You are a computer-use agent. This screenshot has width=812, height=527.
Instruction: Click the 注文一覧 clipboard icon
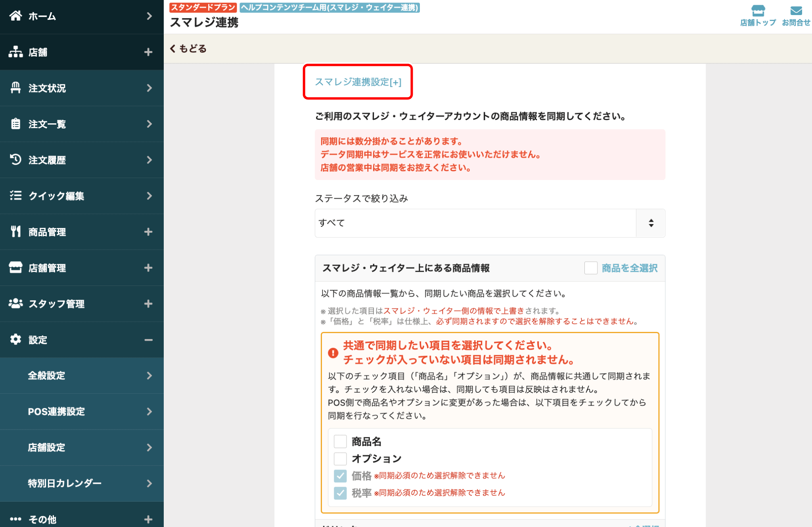[x=15, y=124]
